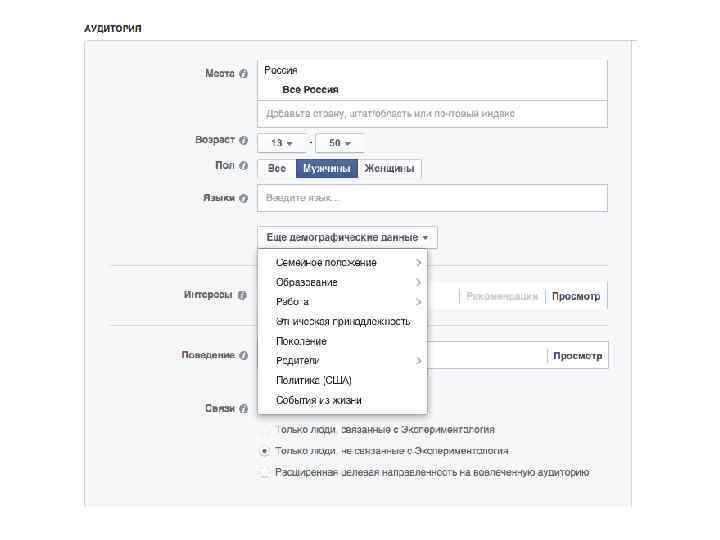Click info icon next to Связи

pyautogui.click(x=244, y=409)
